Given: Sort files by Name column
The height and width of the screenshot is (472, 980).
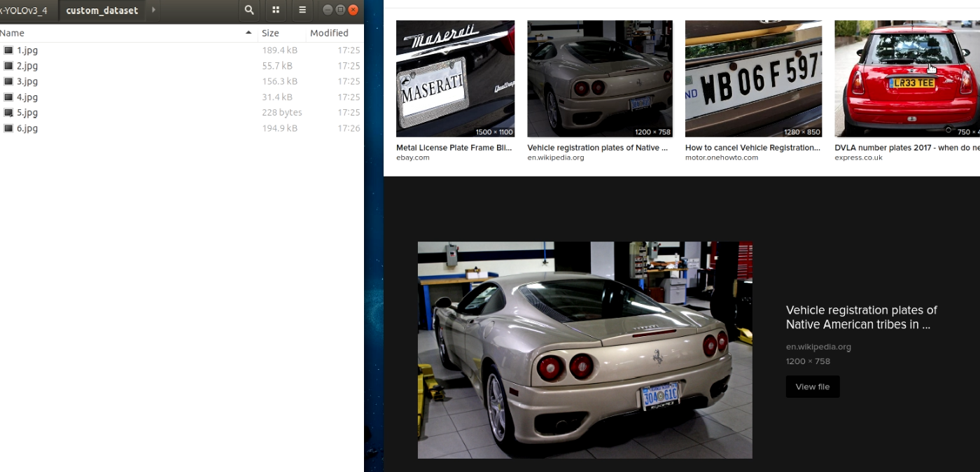Looking at the screenshot, I should (x=13, y=33).
